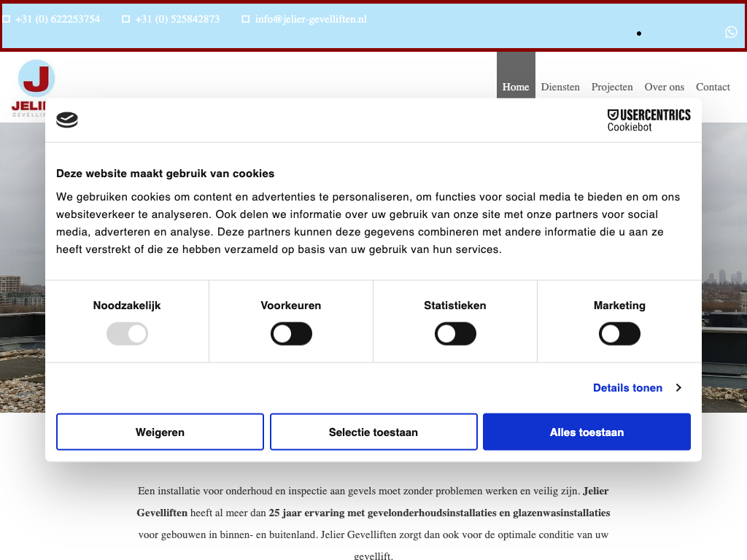The width and height of the screenshot is (747, 560).
Task: Click the info@jelier-gevelliften.nl email link
Action: pos(311,19)
